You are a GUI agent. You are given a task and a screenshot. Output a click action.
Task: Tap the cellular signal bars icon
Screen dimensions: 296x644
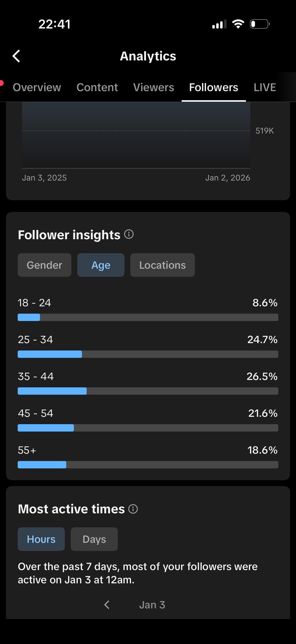[x=219, y=24]
